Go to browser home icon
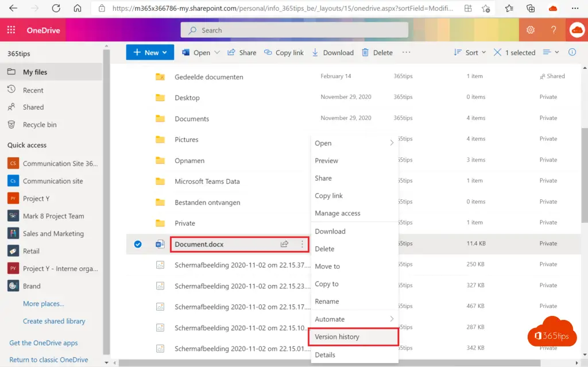This screenshot has width=588, height=367. (78, 8)
